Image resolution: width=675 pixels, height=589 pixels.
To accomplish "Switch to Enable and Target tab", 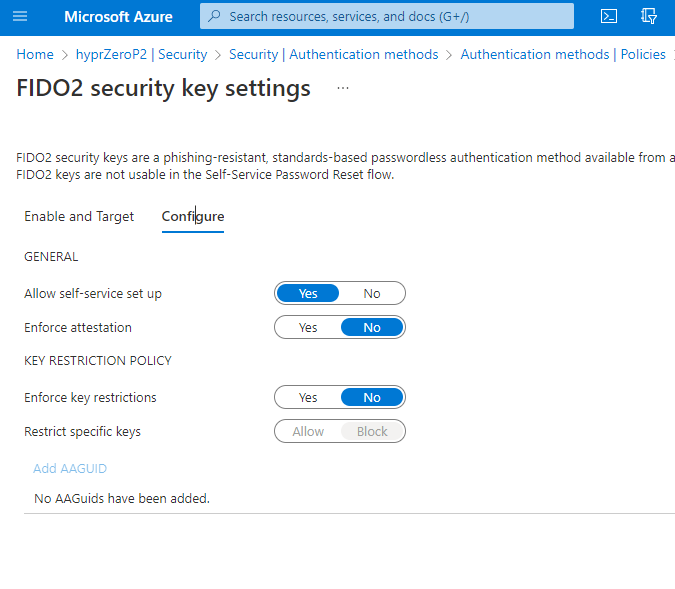I will [79, 216].
